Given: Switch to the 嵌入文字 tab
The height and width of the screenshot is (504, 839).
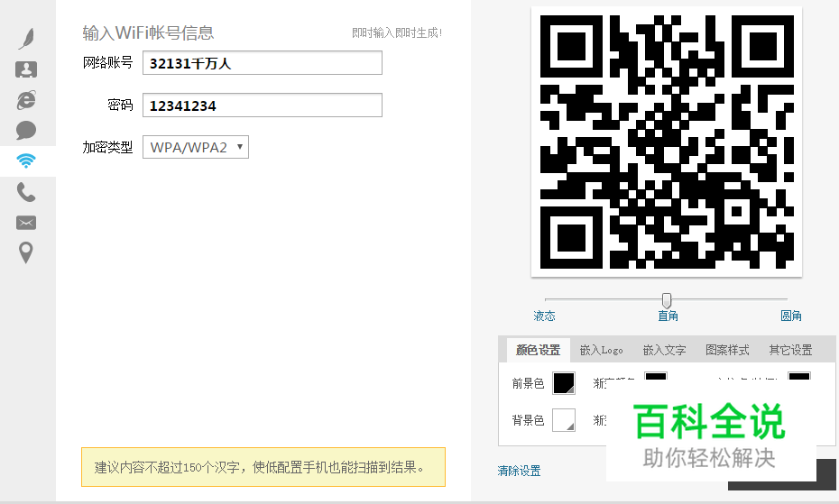Looking at the screenshot, I should point(665,351).
